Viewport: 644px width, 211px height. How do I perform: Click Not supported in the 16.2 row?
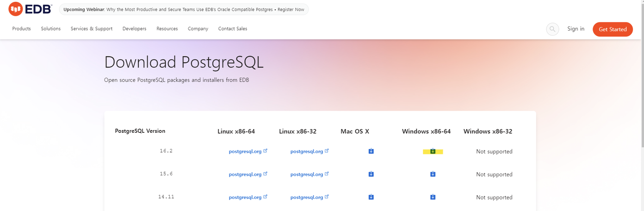point(494,151)
